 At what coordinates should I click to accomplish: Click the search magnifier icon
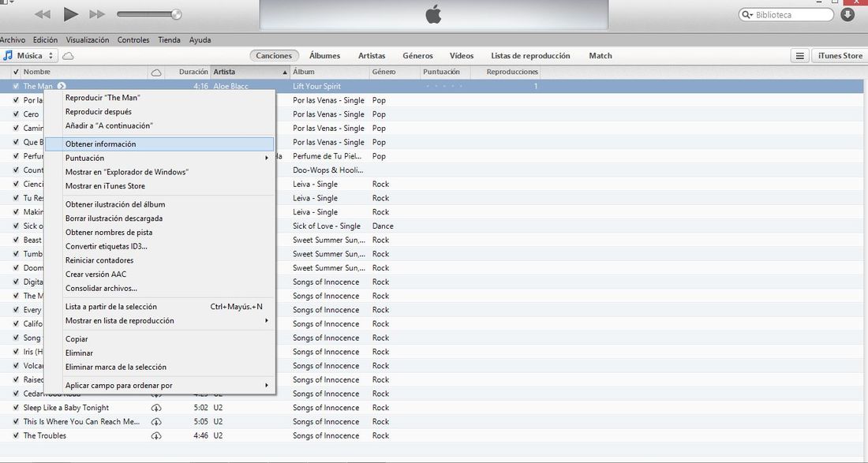(x=746, y=15)
